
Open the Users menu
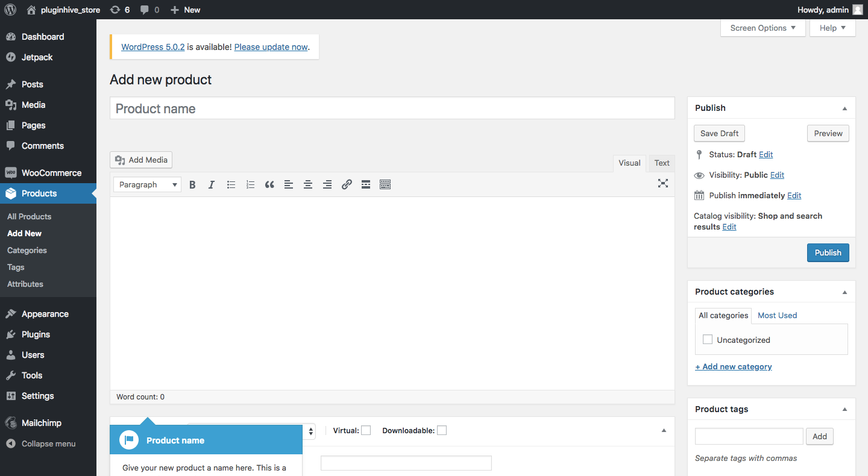[48, 355]
